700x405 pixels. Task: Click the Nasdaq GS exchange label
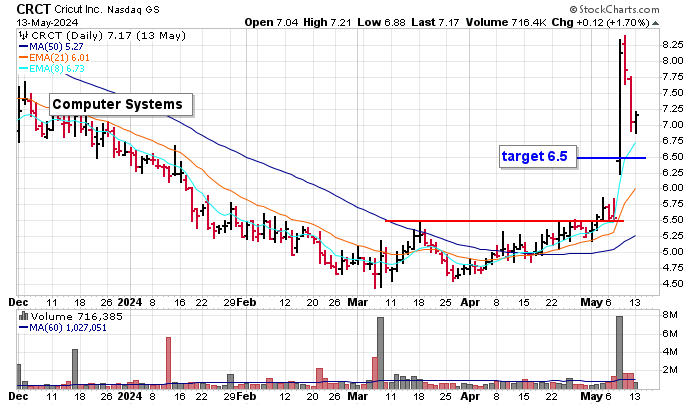point(133,9)
